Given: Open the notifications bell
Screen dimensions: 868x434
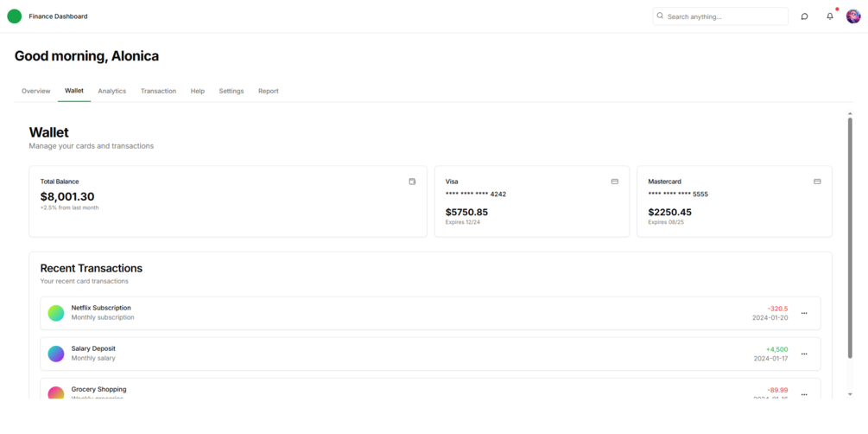Looking at the screenshot, I should 830,16.
